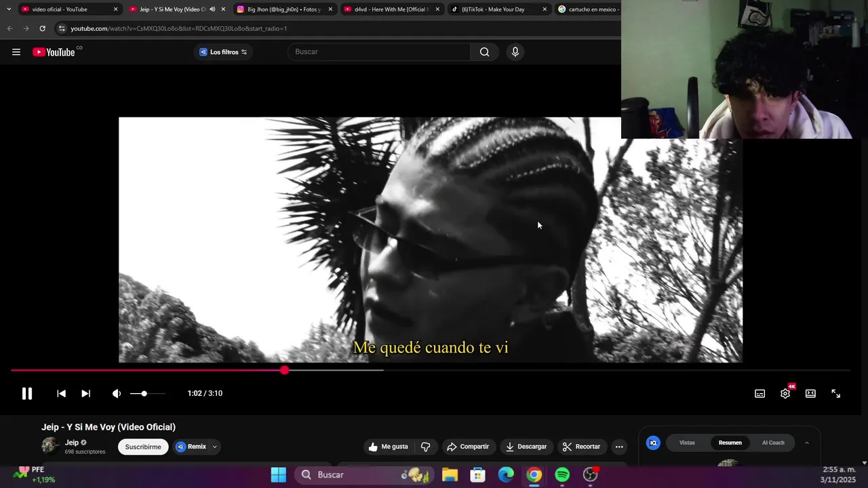868x488 pixels.
Task: Open Microsoft Store from taskbar
Action: pyautogui.click(x=478, y=474)
